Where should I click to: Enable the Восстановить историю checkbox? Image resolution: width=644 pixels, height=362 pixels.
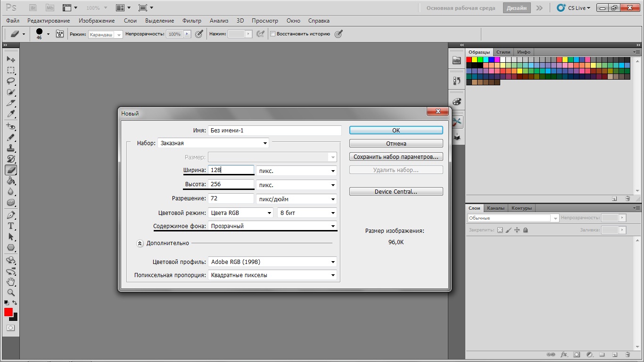coord(272,34)
